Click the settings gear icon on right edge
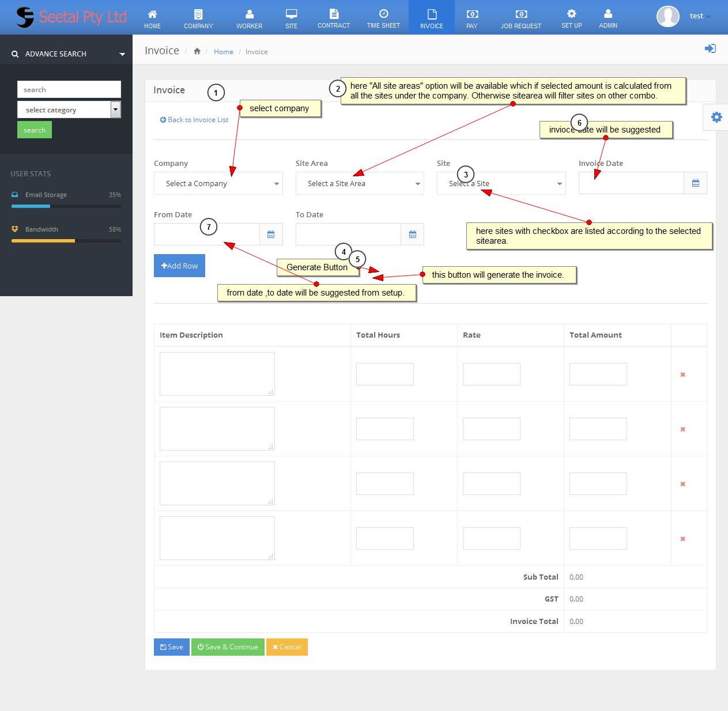Viewport: 728px width, 711px height. pyautogui.click(x=716, y=118)
